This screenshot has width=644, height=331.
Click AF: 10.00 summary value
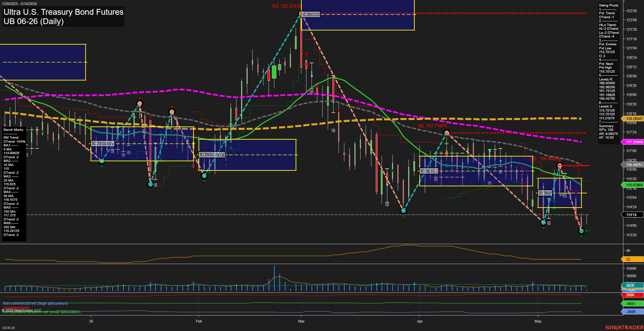coord(606,138)
